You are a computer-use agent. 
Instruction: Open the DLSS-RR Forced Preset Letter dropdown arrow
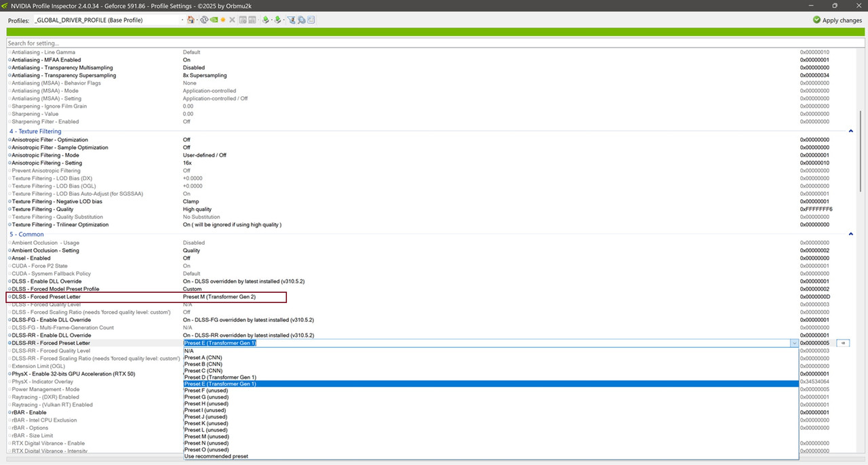pos(794,343)
